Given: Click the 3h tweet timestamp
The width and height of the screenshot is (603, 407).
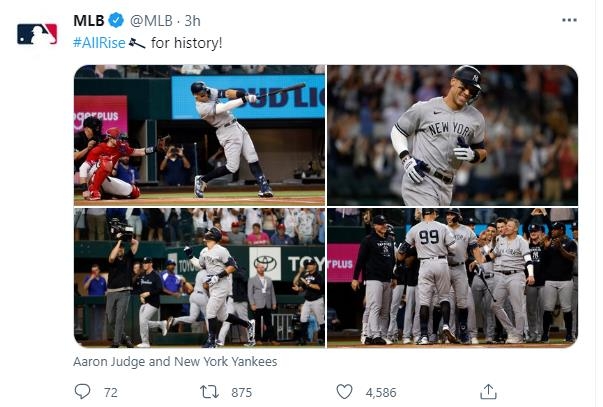Looking at the screenshot, I should (193, 20).
